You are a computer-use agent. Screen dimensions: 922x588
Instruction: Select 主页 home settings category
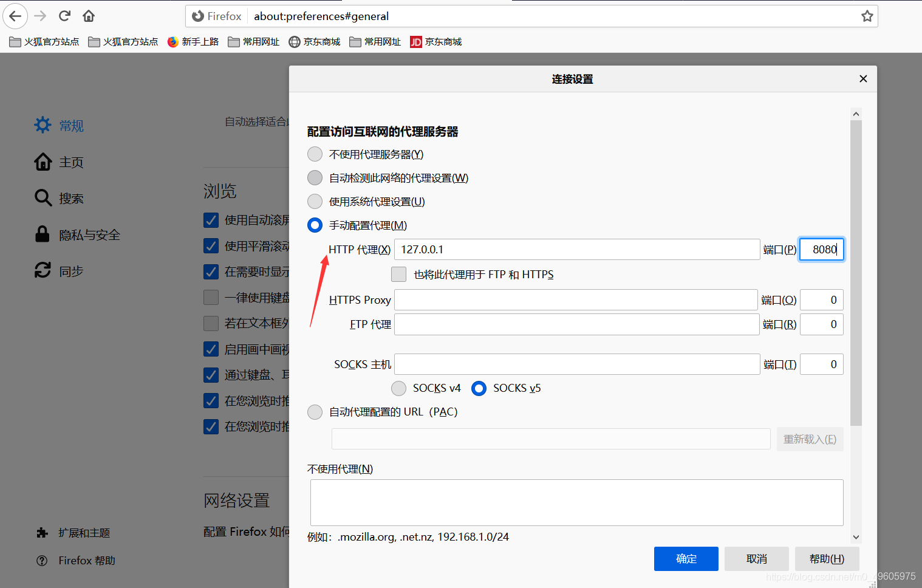point(59,162)
